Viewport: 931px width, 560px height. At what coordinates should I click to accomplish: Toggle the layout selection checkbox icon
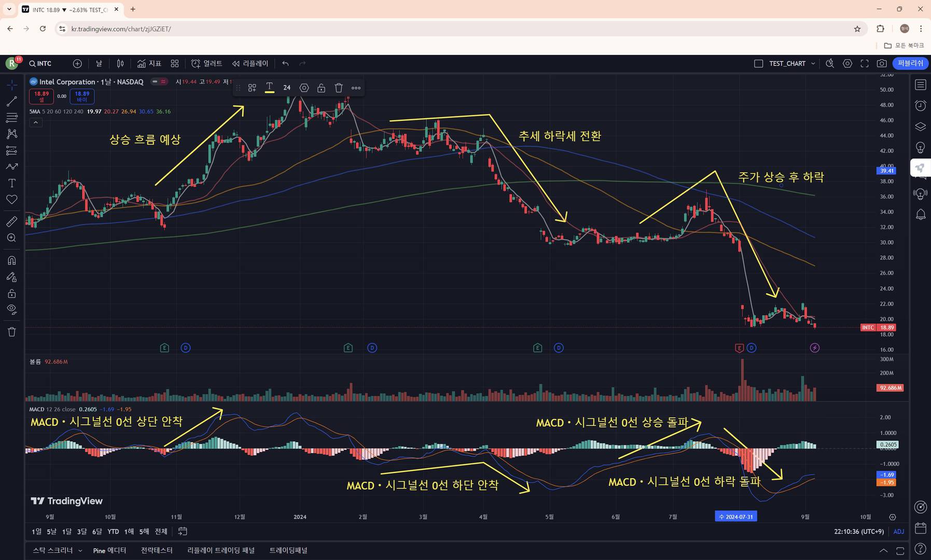[x=758, y=63]
